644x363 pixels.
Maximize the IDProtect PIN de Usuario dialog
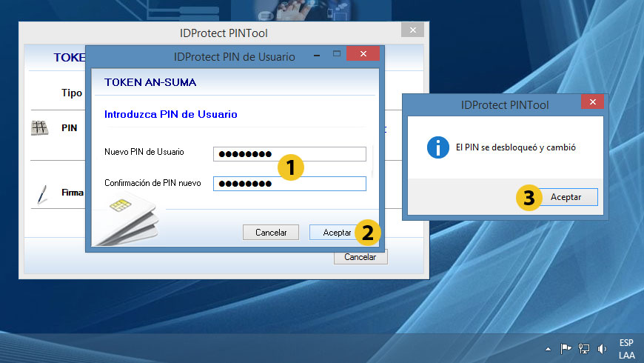click(337, 54)
